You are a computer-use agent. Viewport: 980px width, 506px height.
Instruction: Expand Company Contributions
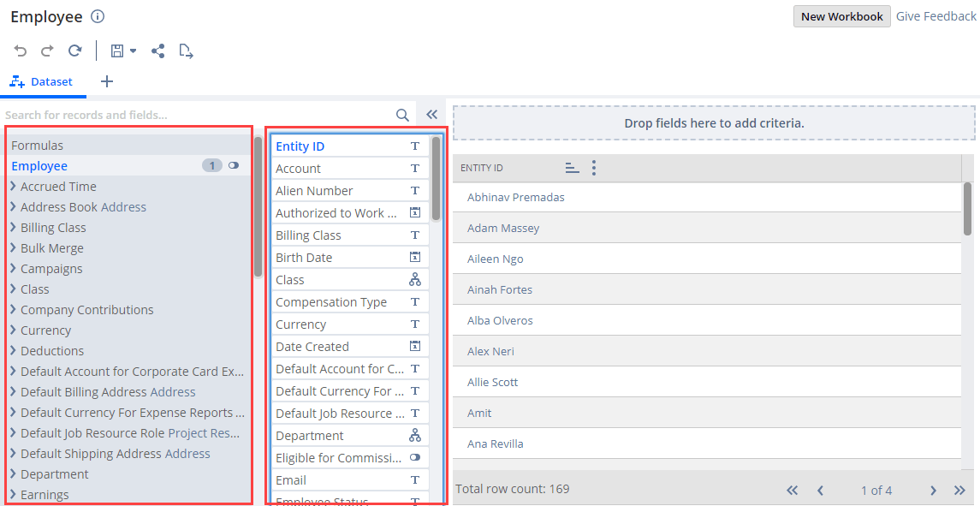[14, 310]
